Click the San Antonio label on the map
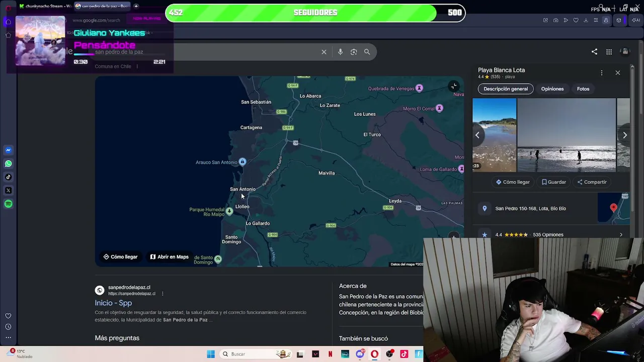Viewport: 644px width, 362px height. (243, 189)
